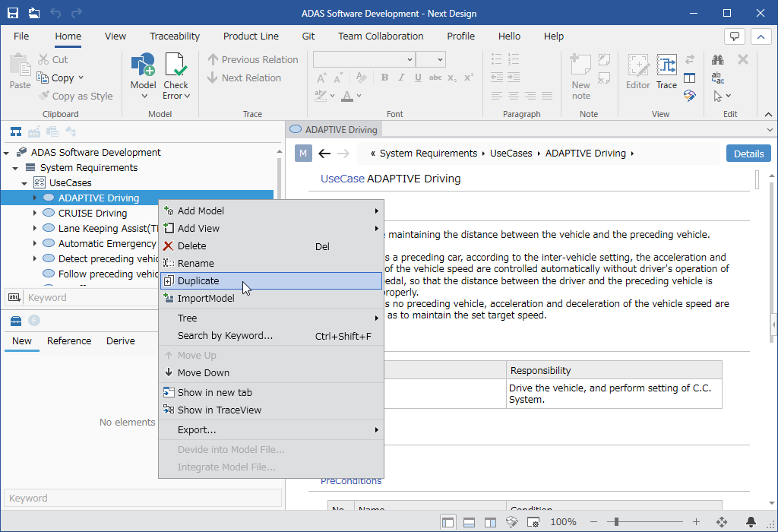Click the zoom in plus in status bar
Screen dimensions: 778x532
696,521
